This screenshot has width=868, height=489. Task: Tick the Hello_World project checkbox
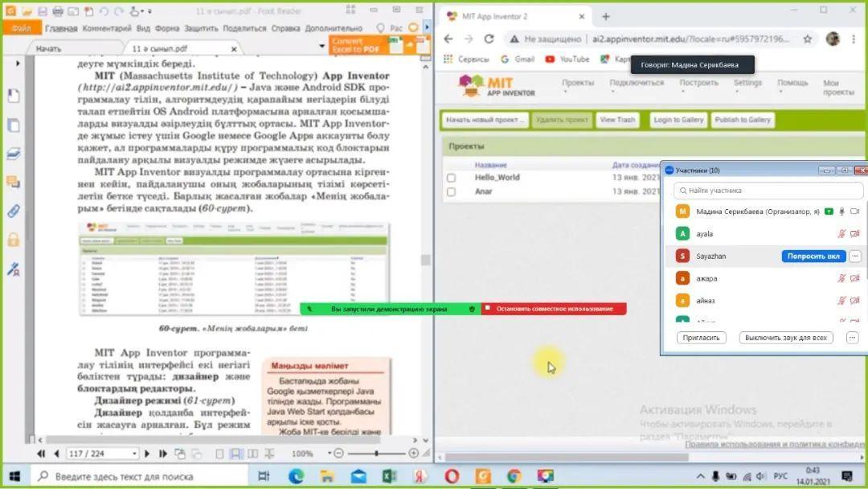451,178
